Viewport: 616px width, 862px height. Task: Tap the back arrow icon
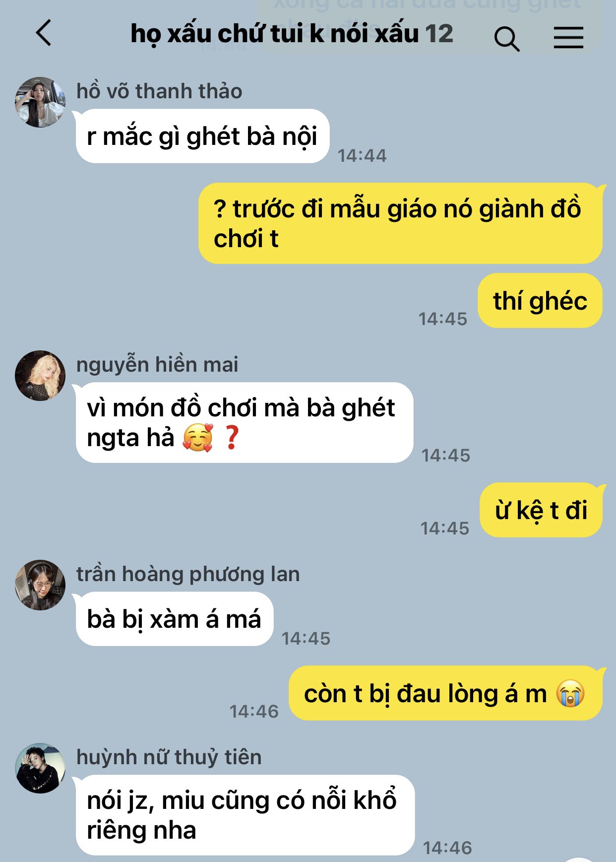(44, 33)
